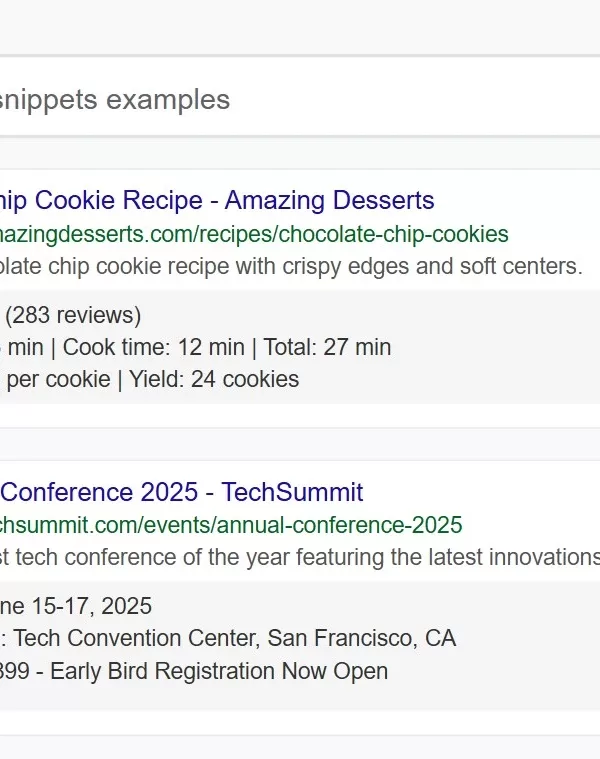The width and height of the screenshot is (600, 759).
Task: Open the Conference 2025 - TechSummit title link
Action: [181, 492]
